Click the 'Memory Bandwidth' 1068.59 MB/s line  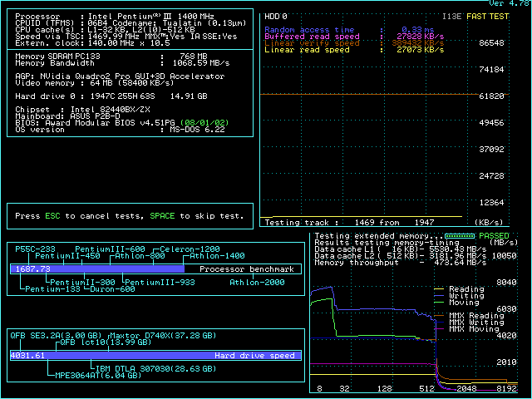[x=122, y=63]
